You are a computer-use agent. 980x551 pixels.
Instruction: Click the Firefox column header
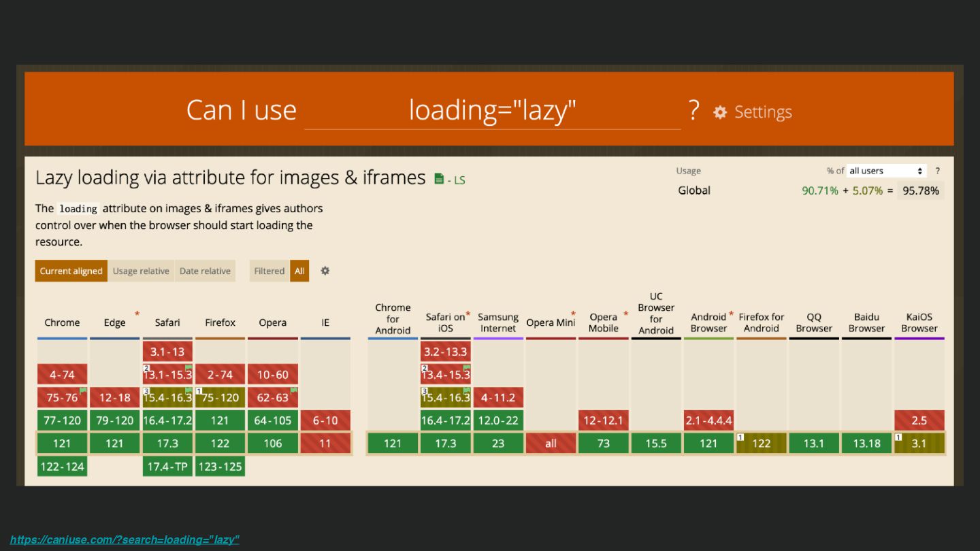[220, 322]
